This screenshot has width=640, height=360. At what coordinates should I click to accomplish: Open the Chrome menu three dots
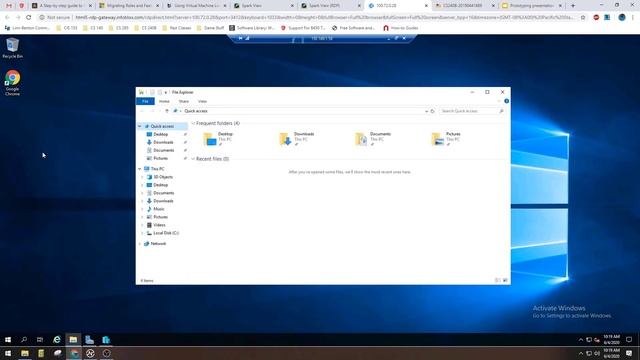(x=633, y=18)
